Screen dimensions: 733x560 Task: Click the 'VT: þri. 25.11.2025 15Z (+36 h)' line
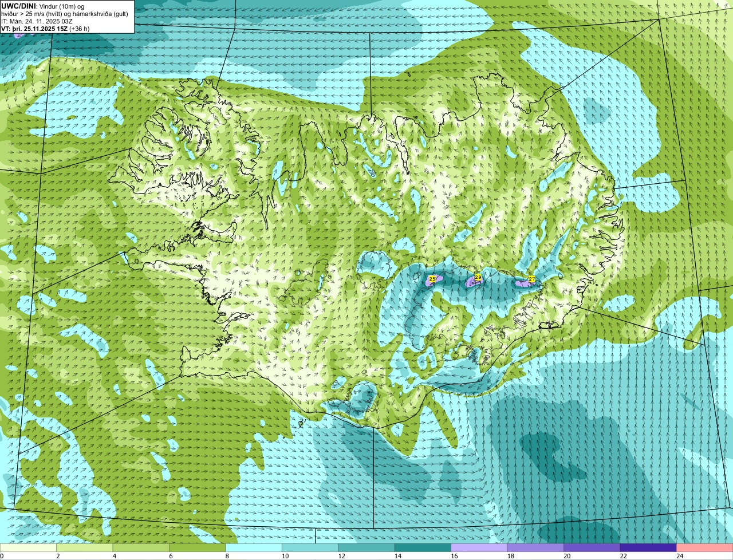pyautogui.click(x=45, y=28)
